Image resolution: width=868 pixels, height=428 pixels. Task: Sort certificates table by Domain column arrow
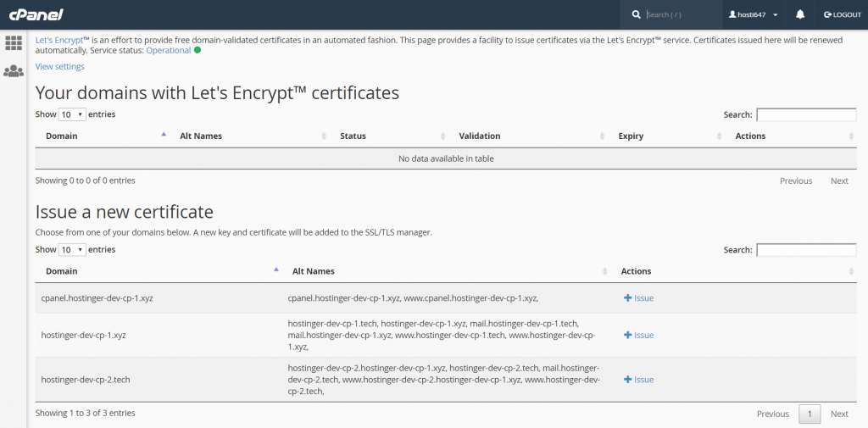click(164, 136)
